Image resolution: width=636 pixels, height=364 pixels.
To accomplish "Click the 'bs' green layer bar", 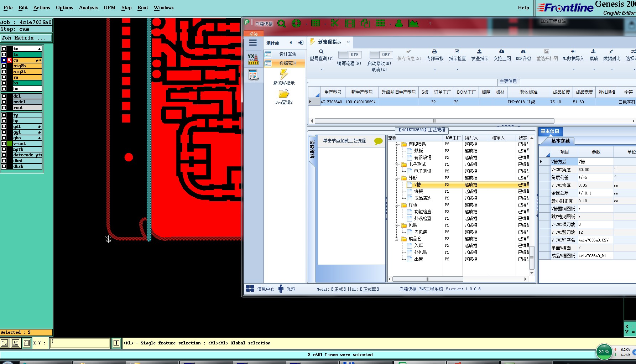I will coord(27,83).
